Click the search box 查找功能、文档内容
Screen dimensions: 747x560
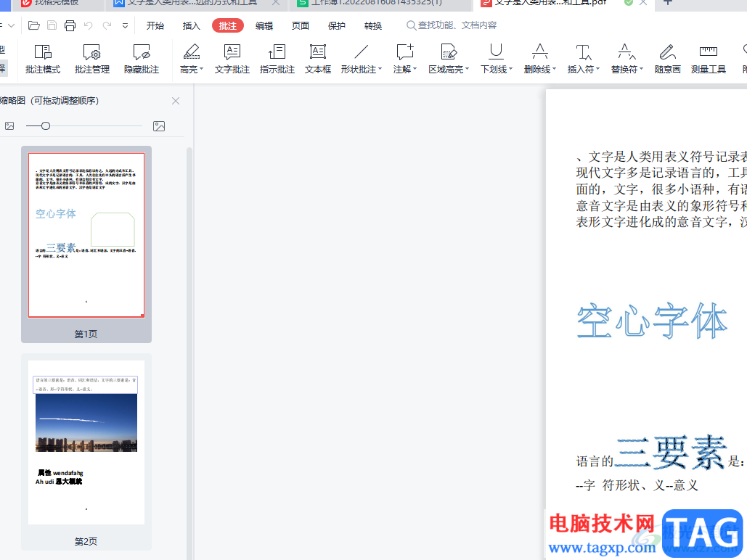coord(452,25)
